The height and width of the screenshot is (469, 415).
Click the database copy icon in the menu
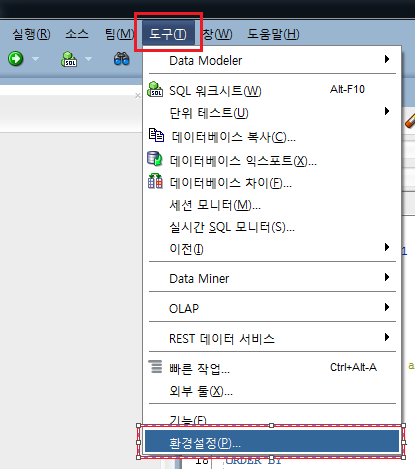[156, 135]
